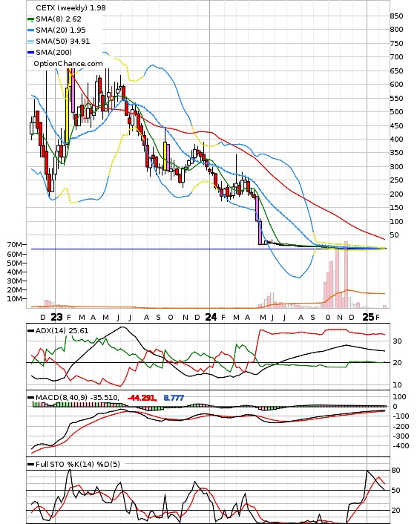
Task: Select the SMA(8) 2.62 legend label
Action: pos(59,19)
